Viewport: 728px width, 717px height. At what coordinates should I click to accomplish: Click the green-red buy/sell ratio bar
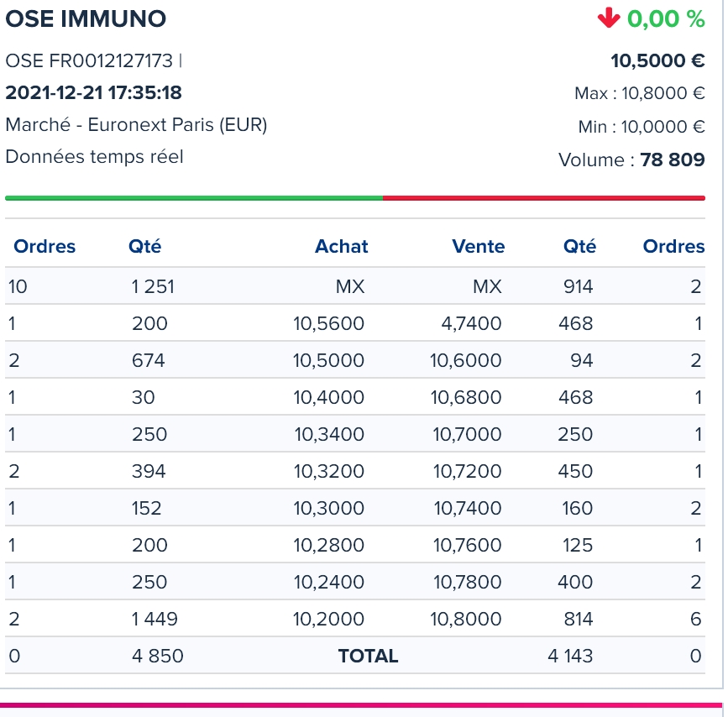tap(354, 198)
